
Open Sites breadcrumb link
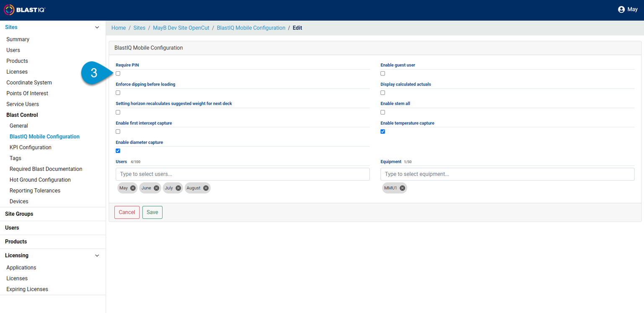click(x=140, y=28)
